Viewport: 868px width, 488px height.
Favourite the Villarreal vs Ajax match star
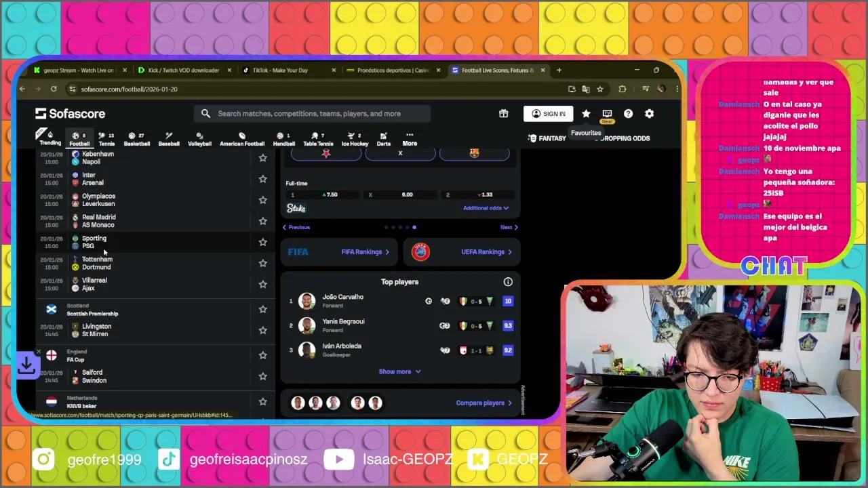262,284
